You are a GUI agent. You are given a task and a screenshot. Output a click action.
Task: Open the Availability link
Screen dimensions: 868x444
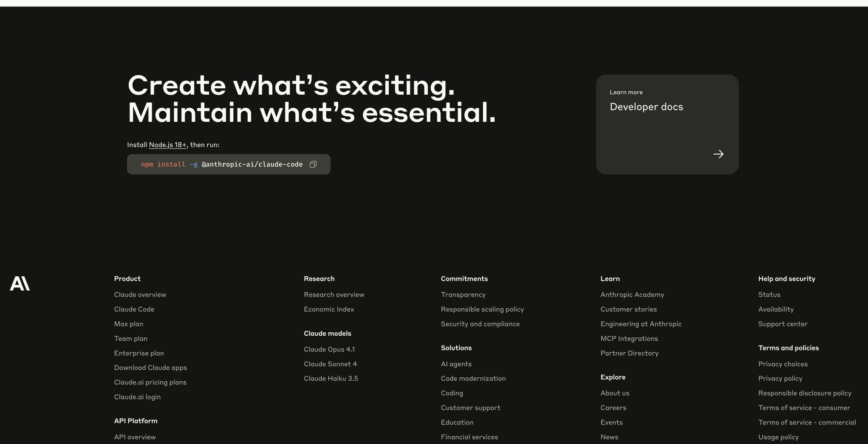[x=776, y=309]
